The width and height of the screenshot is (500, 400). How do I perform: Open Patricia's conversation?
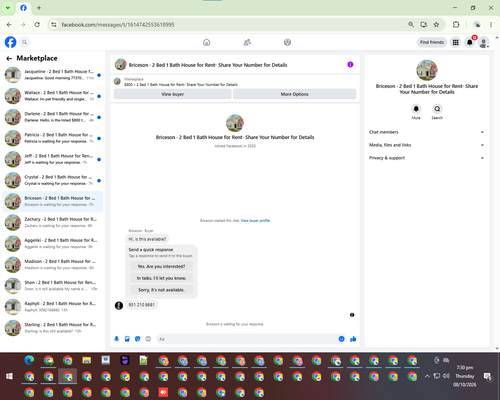coord(53,138)
